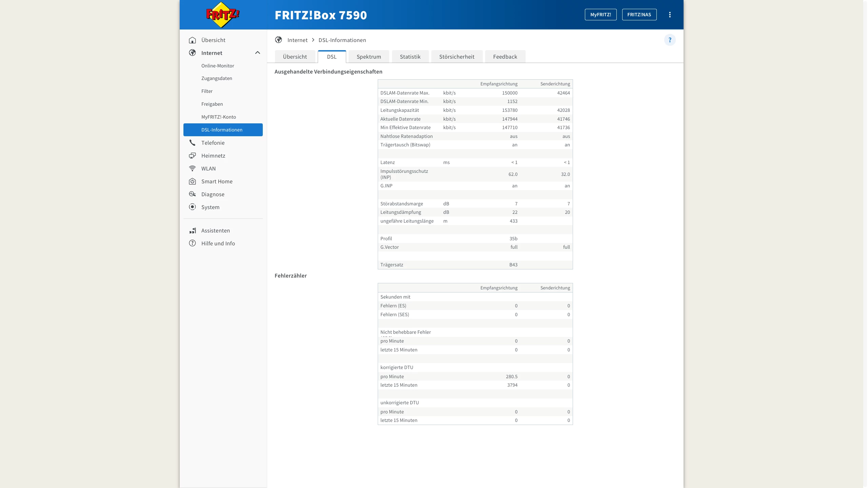Select Online-Monitor in sidebar
The image size is (868, 488).
[218, 66]
